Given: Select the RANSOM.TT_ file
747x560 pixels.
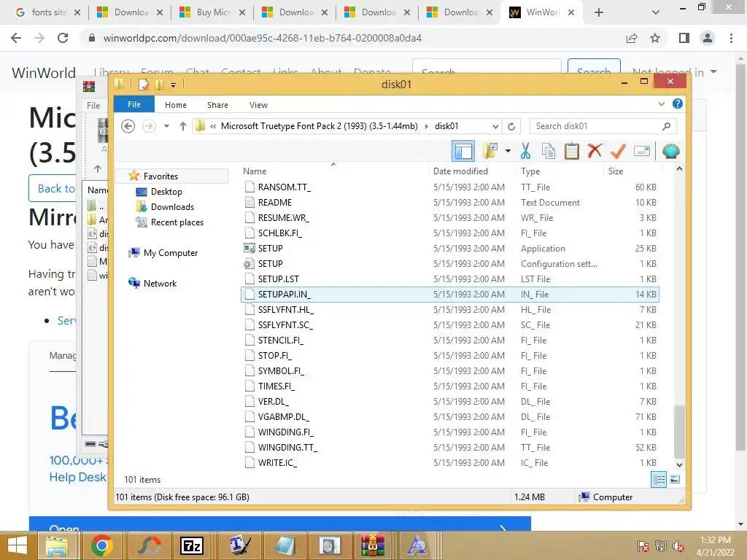Looking at the screenshot, I should [450, 187].
